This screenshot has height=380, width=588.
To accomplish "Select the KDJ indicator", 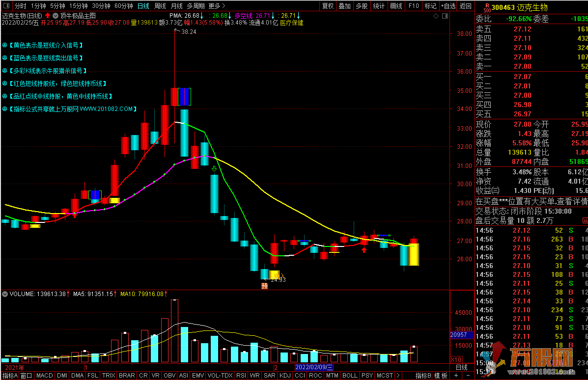I will click(x=285, y=376).
